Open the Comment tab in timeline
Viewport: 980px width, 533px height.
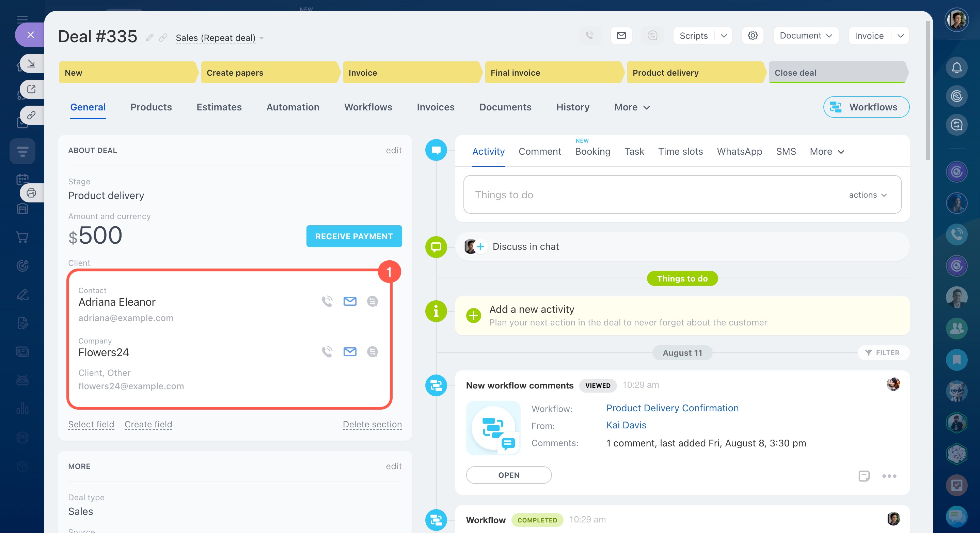[x=539, y=152]
